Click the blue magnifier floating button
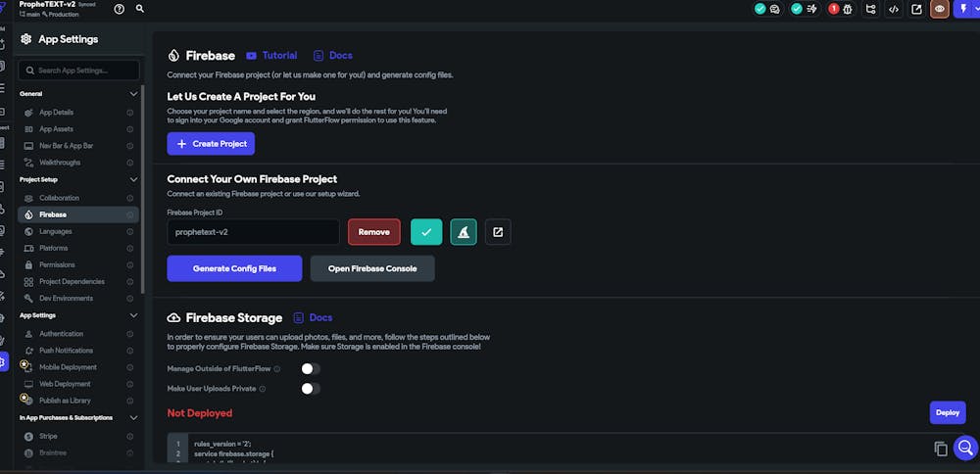 [965, 448]
